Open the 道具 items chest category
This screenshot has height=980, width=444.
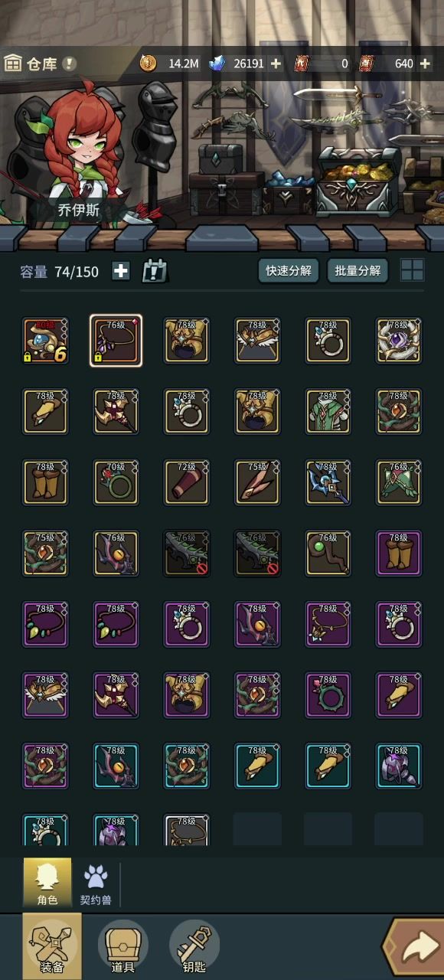point(122,947)
